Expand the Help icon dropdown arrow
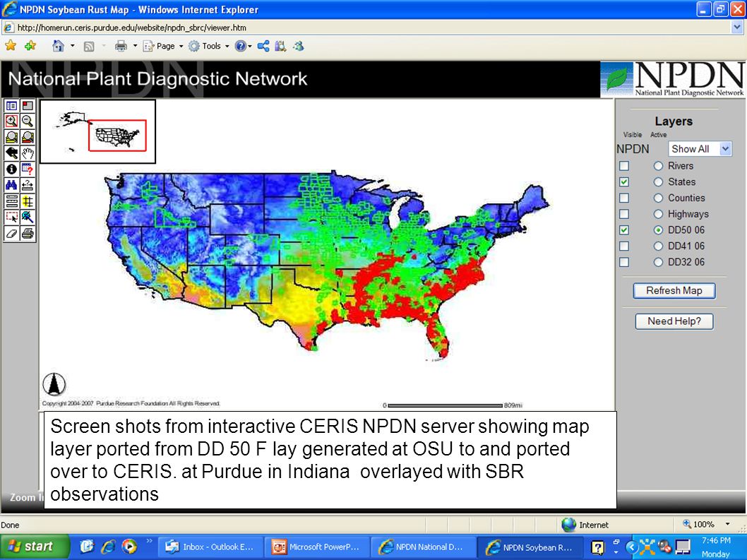Screen dimensions: 747x560 (x=250, y=46)
